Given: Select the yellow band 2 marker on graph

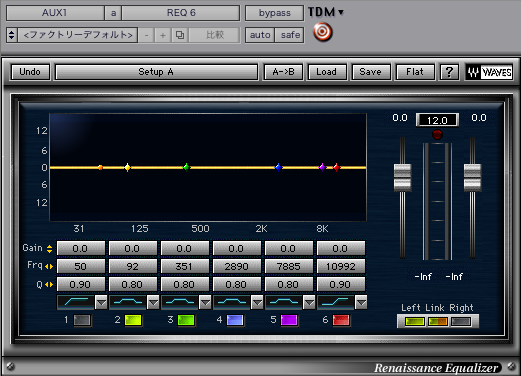Looking at the screenshot, I should pos(127,167).
